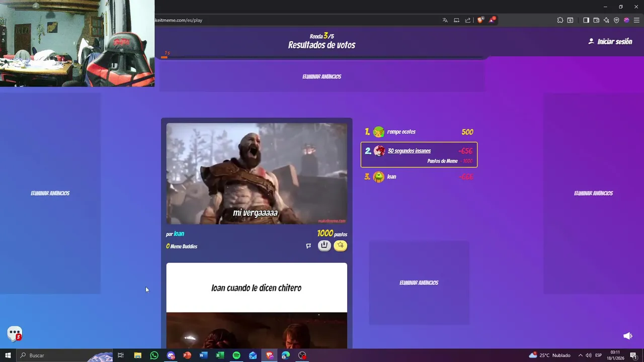The width and height of the screenshot is (644, 362).
Task: Open Brave Shields lion icon
Action: (x=480, y=20)
